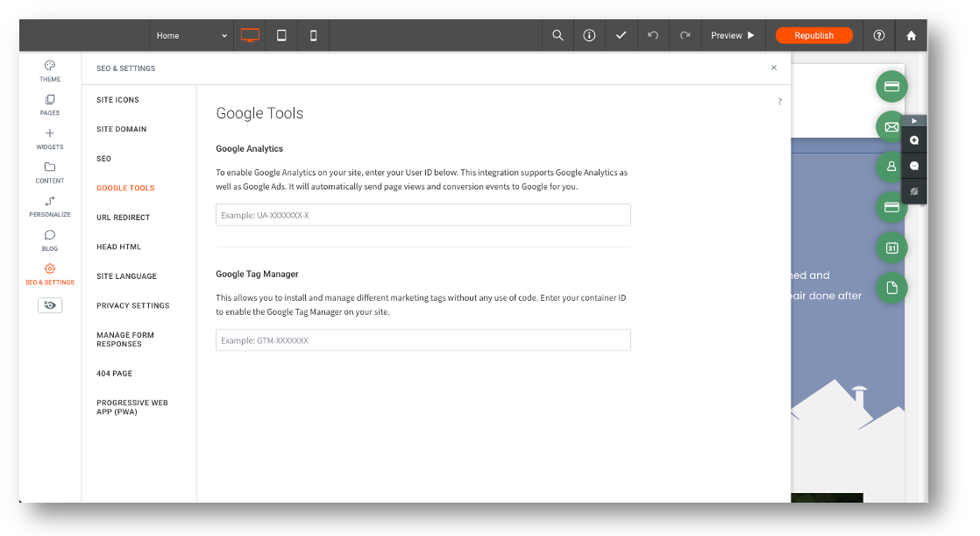
Task: Open Privacy Settings
Action: click(132, 306)
